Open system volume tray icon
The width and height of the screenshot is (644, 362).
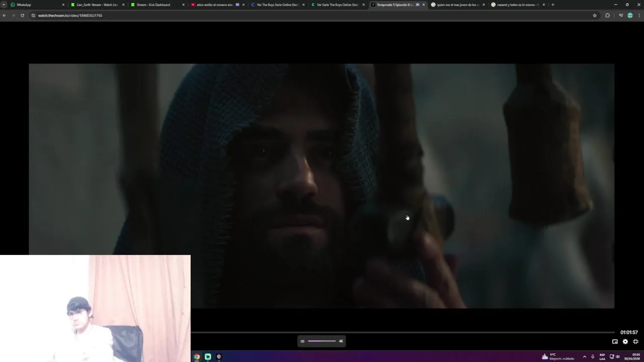(617, 356)
